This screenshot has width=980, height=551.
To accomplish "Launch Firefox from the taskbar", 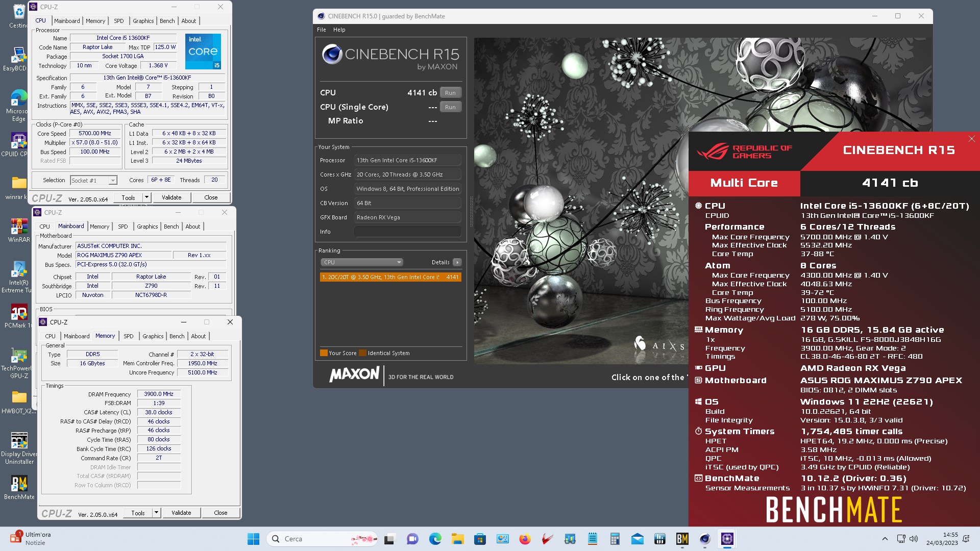I will pyautogui.click(x=525, y=539).
